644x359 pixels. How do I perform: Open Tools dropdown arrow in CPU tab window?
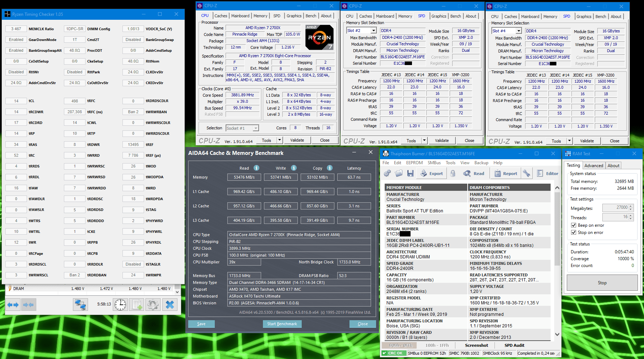(x=280, y=140)
